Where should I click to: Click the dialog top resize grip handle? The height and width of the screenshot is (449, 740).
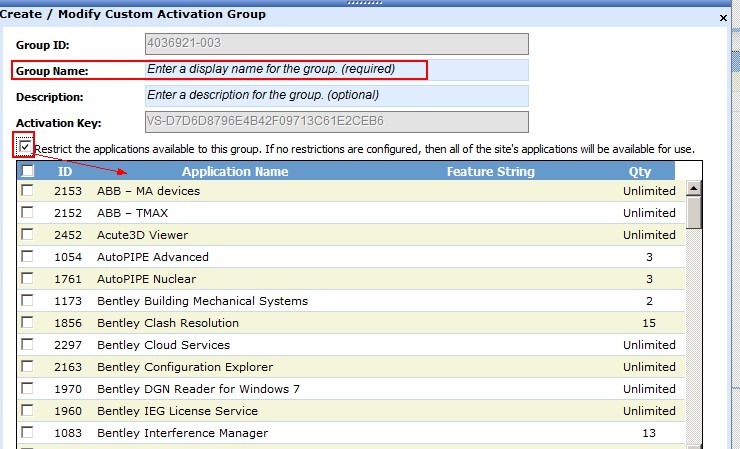(370, 3)
